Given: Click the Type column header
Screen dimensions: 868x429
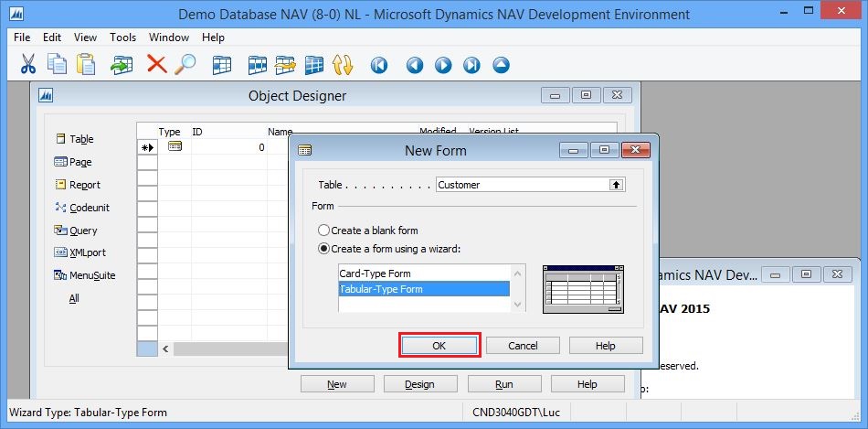Looking at the screenshot, I should 169,132.
